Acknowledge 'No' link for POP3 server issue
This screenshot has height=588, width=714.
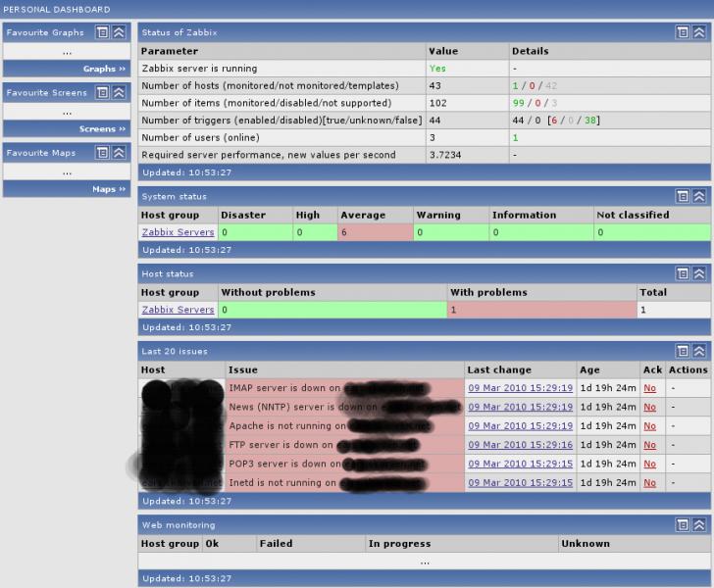pos(650,464)
